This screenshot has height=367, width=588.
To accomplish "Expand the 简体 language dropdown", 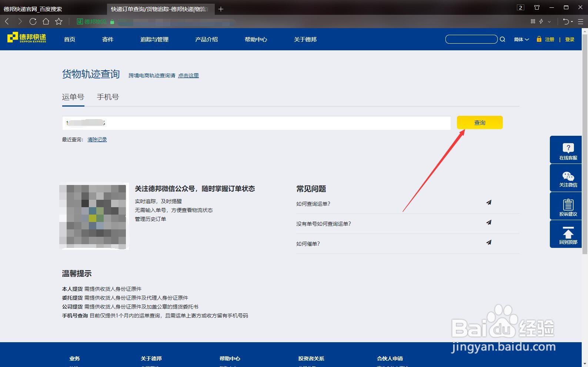I will coord(521,39).
